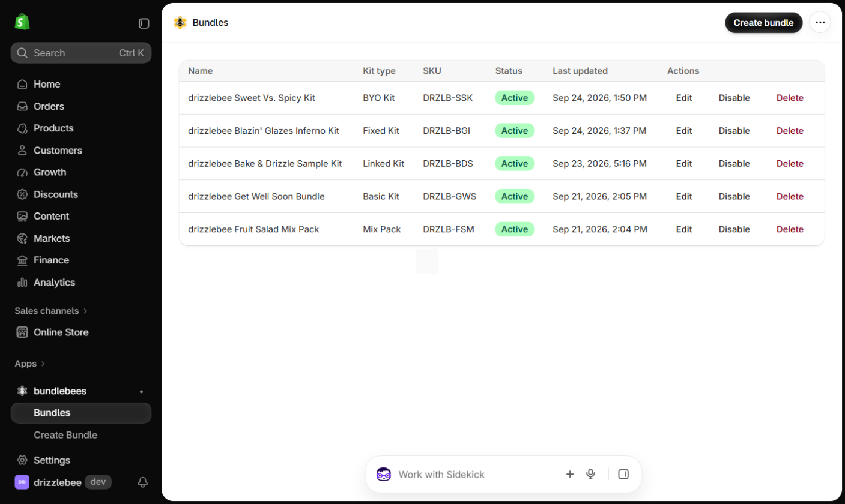Collapse sidebar using the panel toggle icon

pyautogui.click(x=144, y=23)
